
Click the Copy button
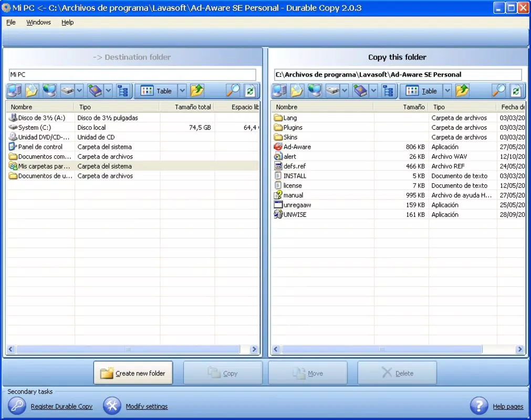coord(223,373)
